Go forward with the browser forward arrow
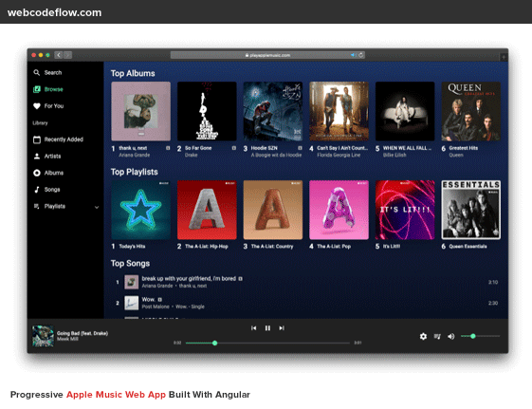 coord(67,55)
